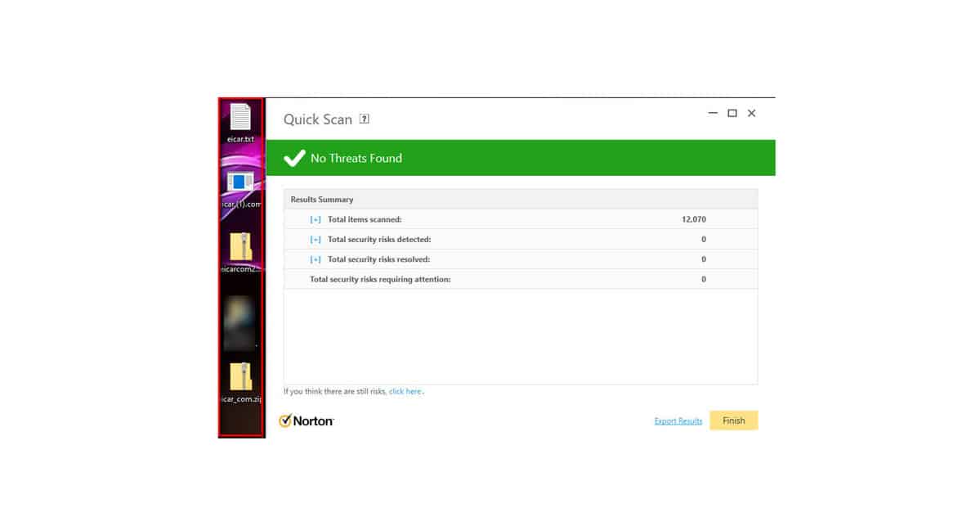Screen dimensions: 980x517
Task: Click the Norton checkmark logo
Action: [285, 420]
